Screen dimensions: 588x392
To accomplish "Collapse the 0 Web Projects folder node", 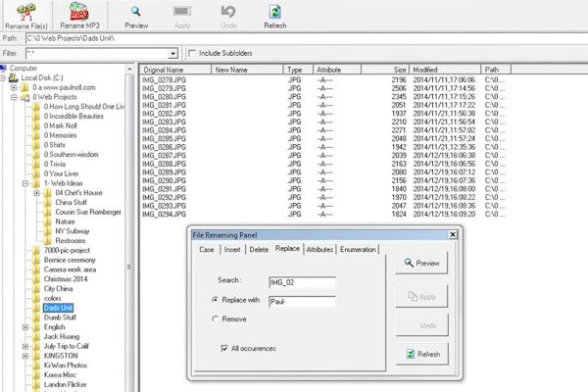I will (14, 97).
